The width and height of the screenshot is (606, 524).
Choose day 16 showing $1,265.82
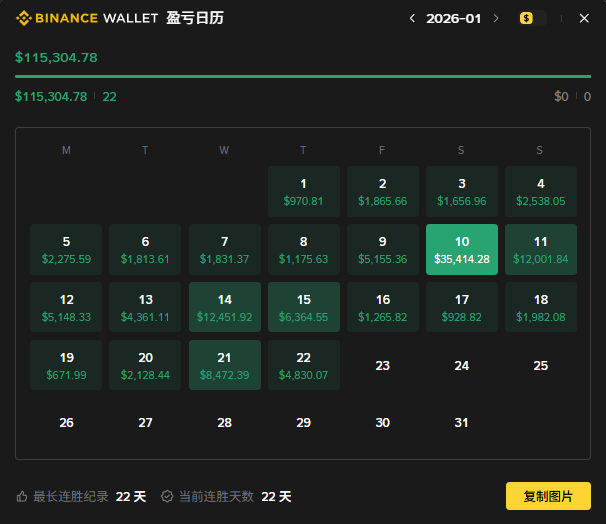point(383,307)
